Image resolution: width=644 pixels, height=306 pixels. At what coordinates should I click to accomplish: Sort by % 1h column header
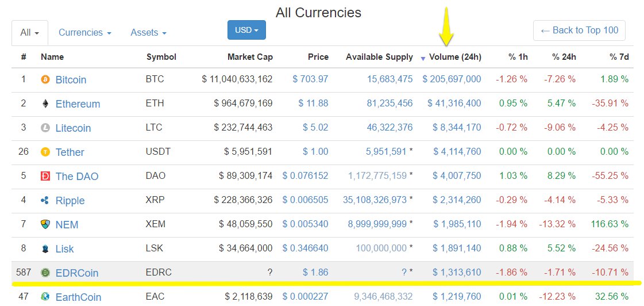(518, 57)
